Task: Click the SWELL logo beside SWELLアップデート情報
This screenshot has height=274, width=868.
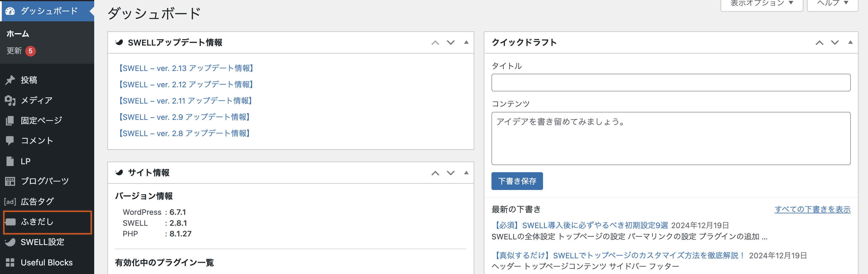Action: tap(119, 42)
